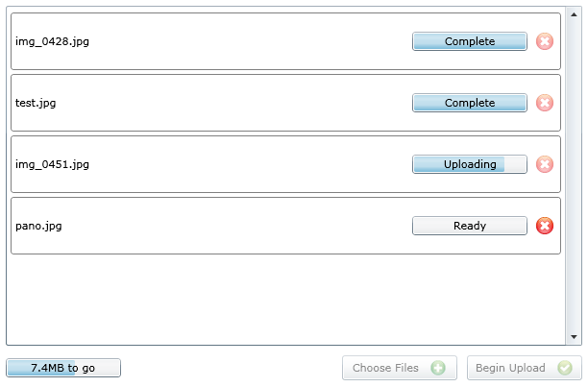Click the Uploading progress bar for img_0451.jpg
This screenshot has height=387, width=588.
[x=470, y=164]
